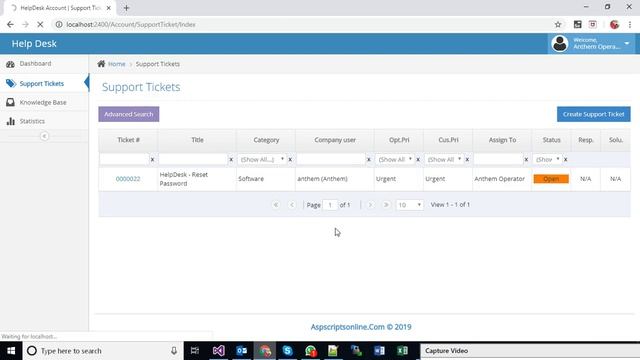This screenshot has height=360, width=640.
Task: Open the Cus.Pri filter dropdown
Action: point(444,159)
